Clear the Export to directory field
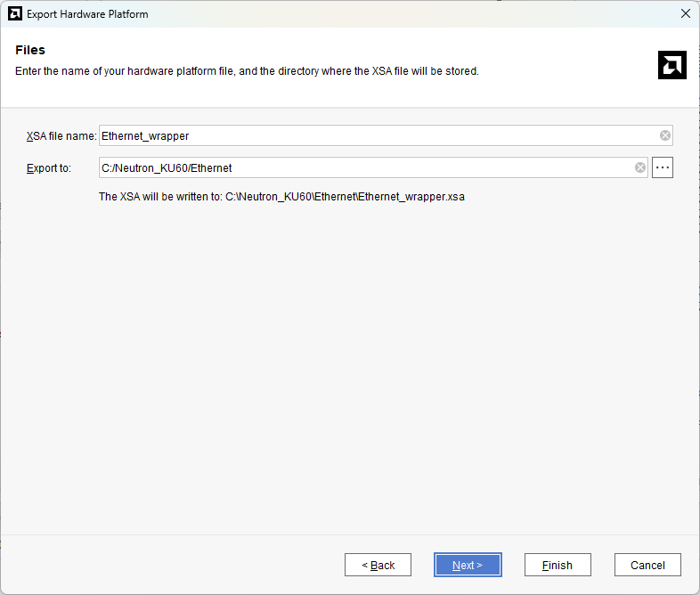Viewport: 700px width, 595px height. point(639,167)
